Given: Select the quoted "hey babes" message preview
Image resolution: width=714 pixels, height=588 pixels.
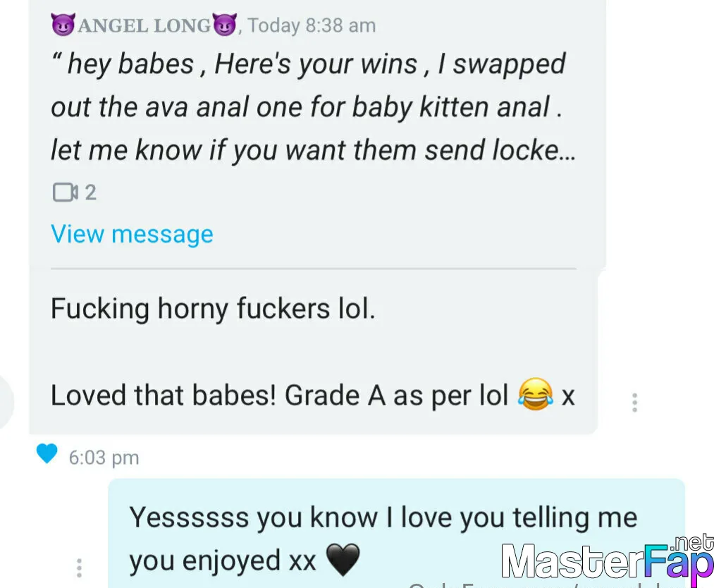Looking at the screenshot, I should 313,107.
